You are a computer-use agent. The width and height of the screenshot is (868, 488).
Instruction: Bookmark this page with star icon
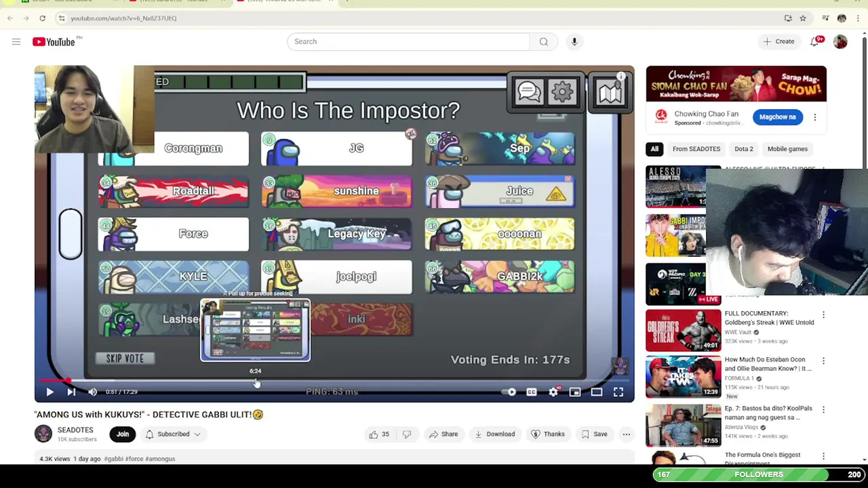tap(803, 18)
